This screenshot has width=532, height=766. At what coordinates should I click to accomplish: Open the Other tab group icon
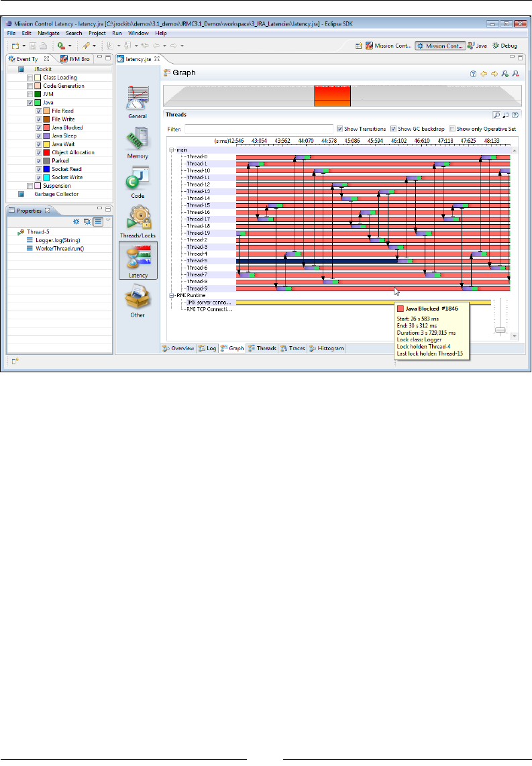click(x=138, y=297)
